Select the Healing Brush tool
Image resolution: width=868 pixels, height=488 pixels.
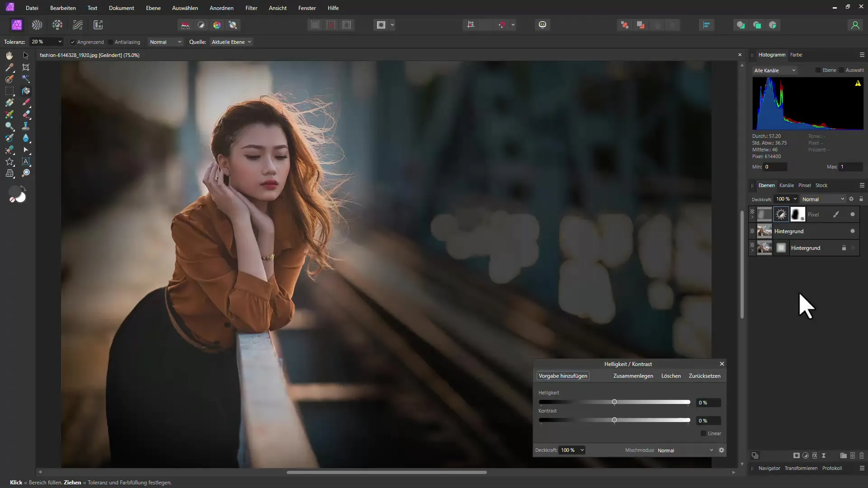(9, 150)
